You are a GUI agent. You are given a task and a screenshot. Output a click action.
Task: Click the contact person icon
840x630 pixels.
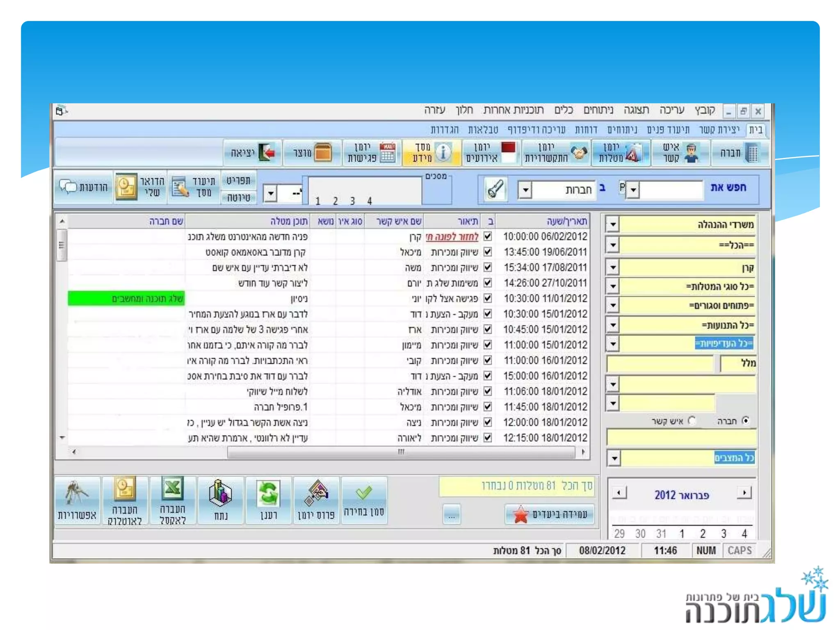692,153
